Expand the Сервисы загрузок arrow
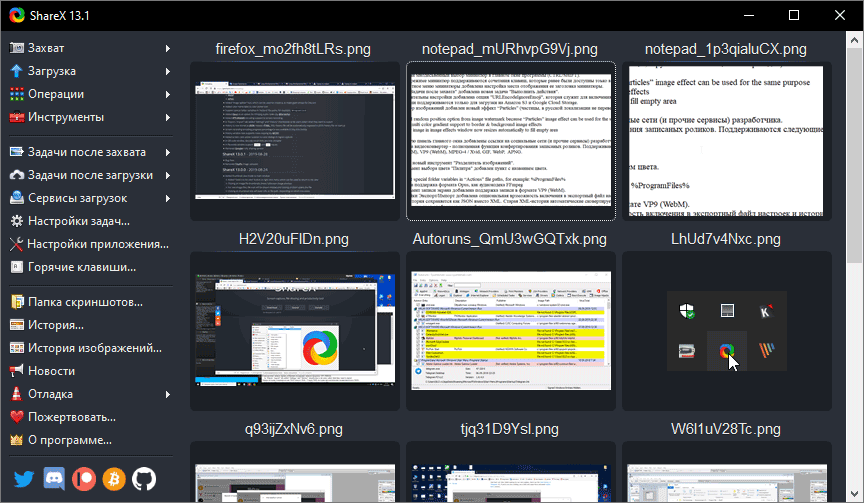 [168, 198]
